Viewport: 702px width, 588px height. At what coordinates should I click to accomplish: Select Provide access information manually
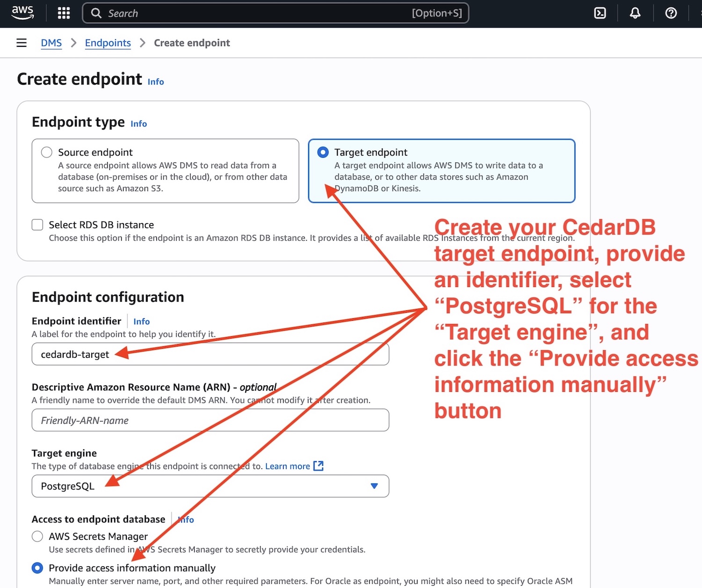point(37,568)
